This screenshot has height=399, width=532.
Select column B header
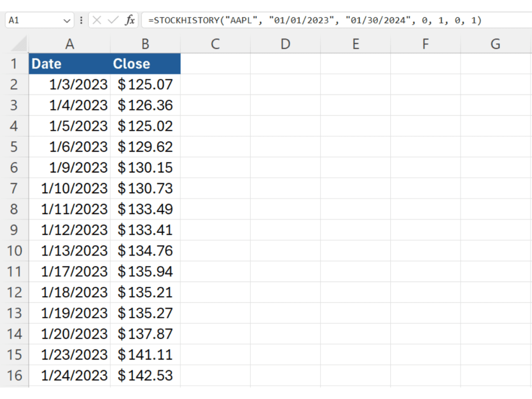tap(145, 44)
